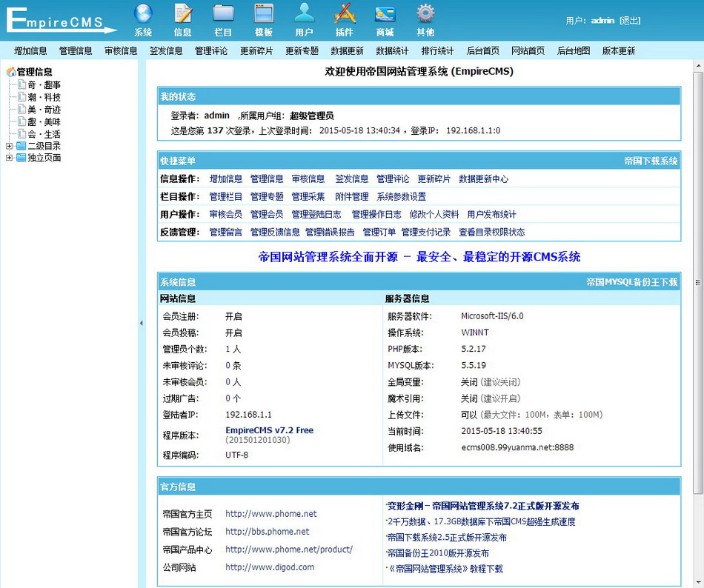Select 更新碎片 in the top menu bar
704x588 pixels.
(256, 50)
